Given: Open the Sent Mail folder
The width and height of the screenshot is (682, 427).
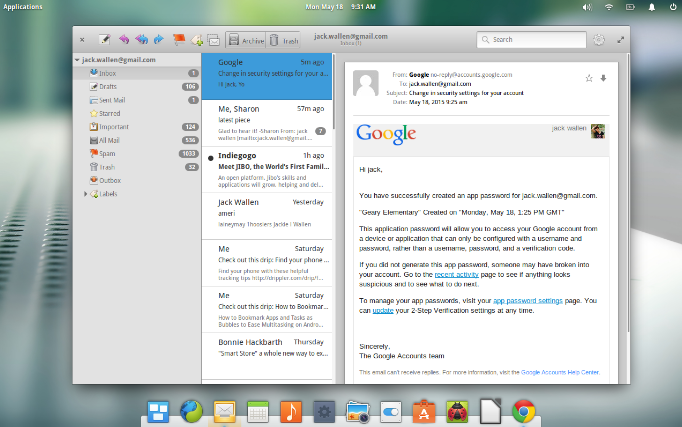Looking at the screenshot, I should pyautogui.click(x=137, y=100).
